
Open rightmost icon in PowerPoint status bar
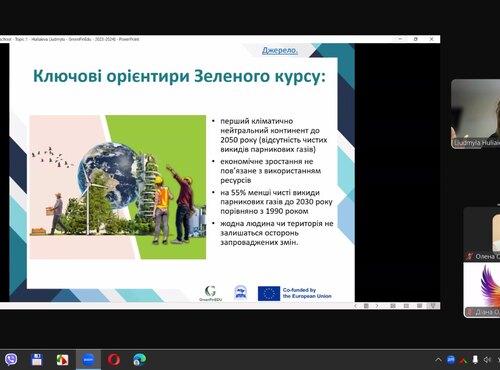tap(433, 306)
